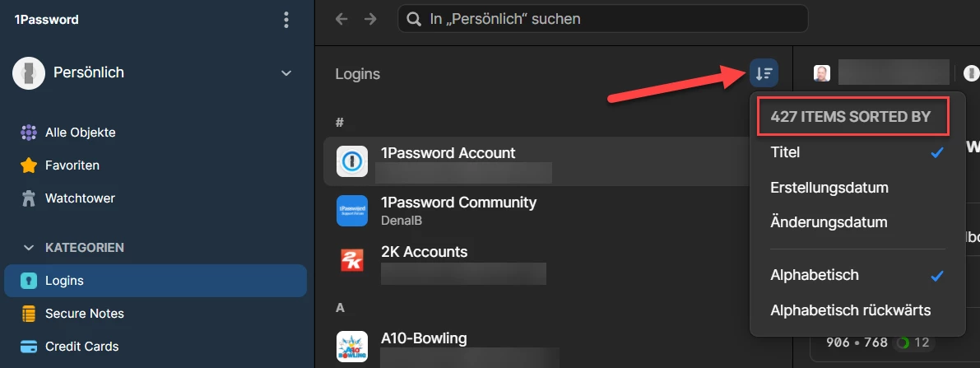Click the Credit Cards card icon

pyautogui.click(x=29, y=346)
